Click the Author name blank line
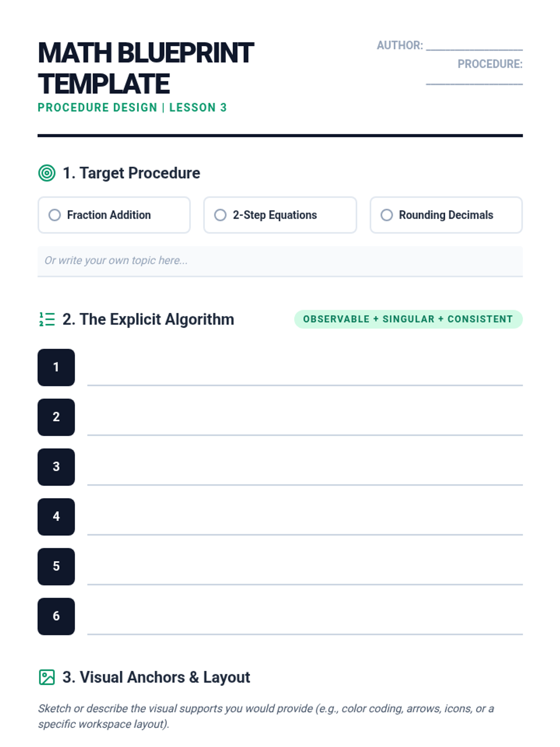This screenshot has width=560, height=747. coord(474,46)
